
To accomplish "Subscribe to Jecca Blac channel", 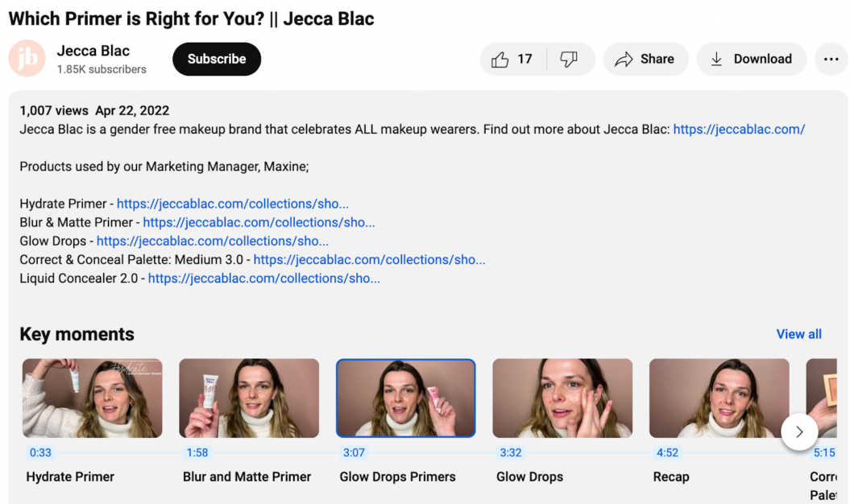I will [x=217, y=59].
